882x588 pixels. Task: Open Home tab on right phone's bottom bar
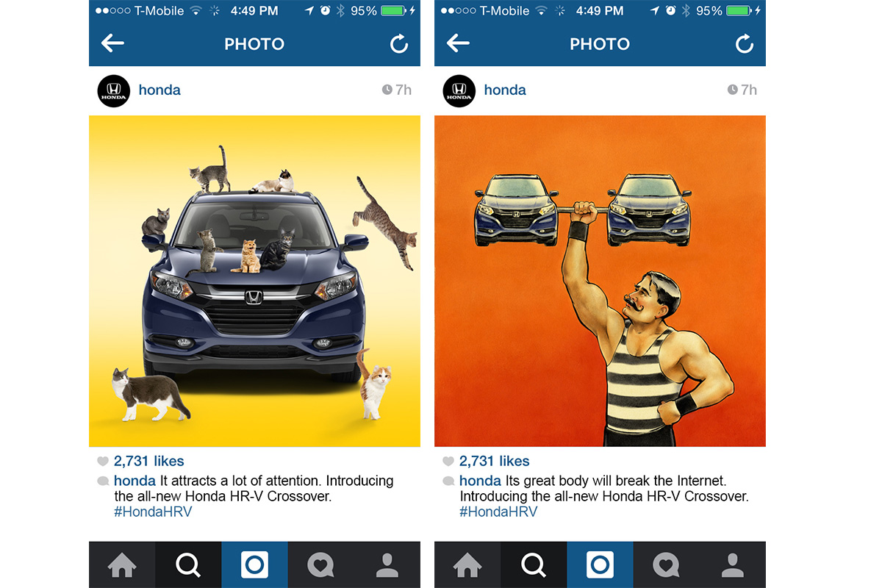pyautogui.click(x=467, y=564)
